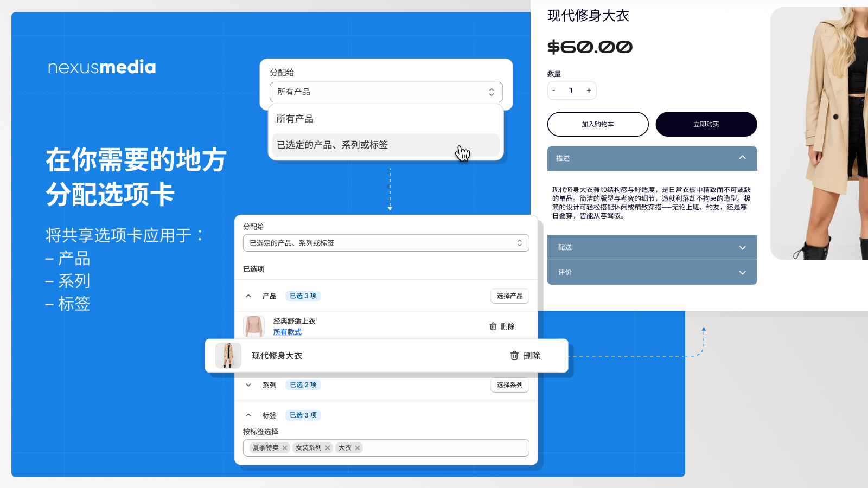This screenshot has width=868, height=488.
Task: Open the top 分配给 dropdown showing 所有产品
Action: [386, 92]
